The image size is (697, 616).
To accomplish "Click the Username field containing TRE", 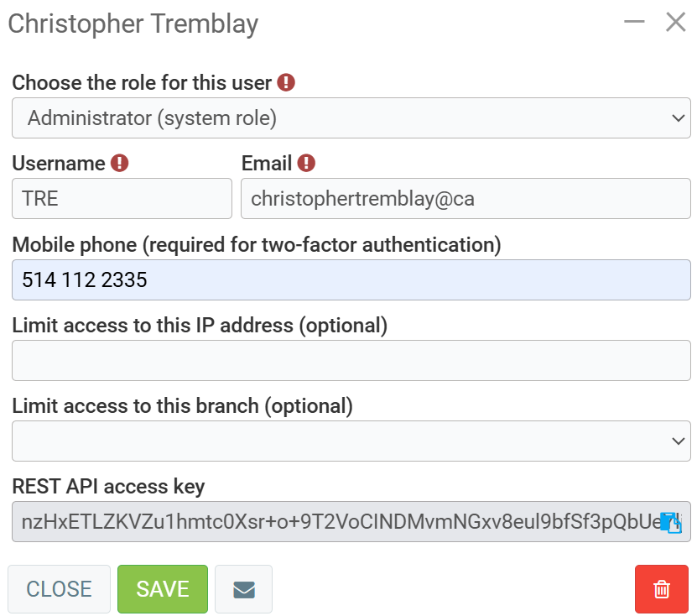I will coord(122,199).
